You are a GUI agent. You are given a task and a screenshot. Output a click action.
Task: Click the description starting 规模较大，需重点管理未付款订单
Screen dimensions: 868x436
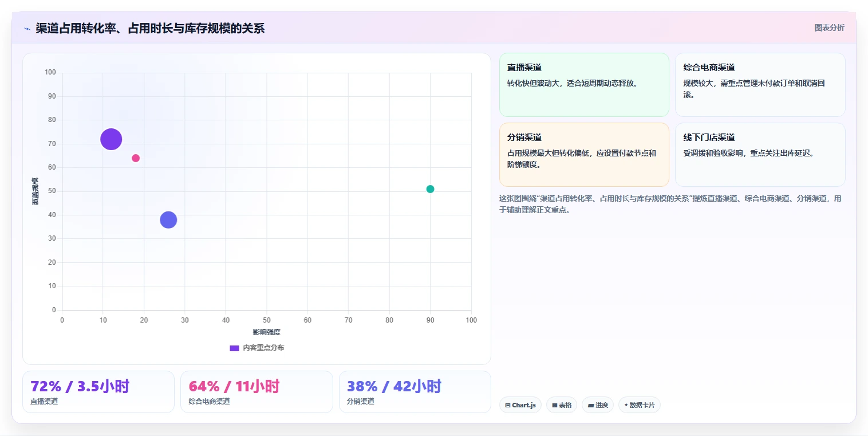point(754,89)
